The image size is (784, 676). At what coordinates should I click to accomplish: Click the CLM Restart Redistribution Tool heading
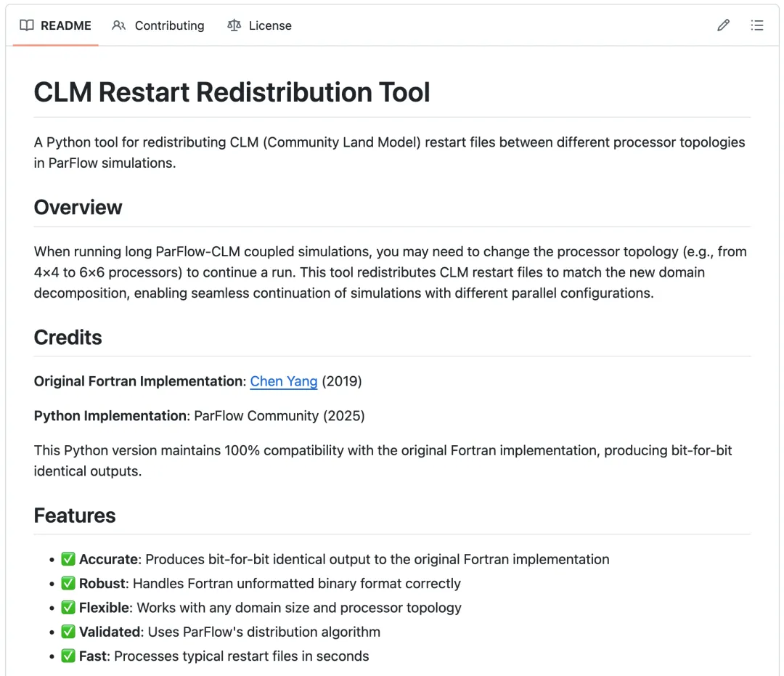(232, 92)
